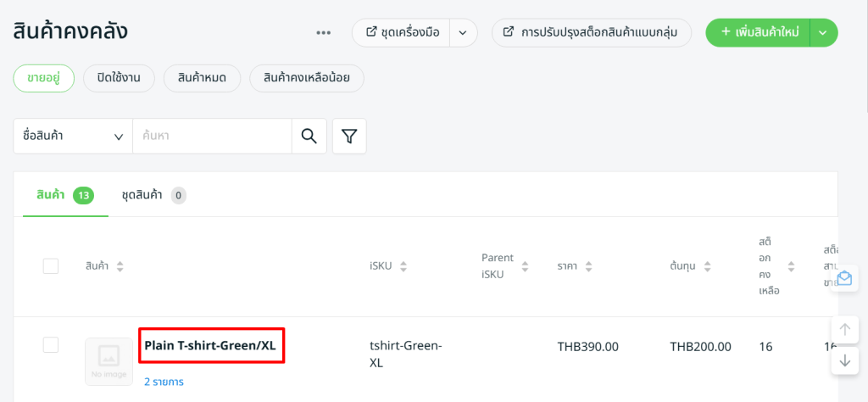Toggle the select-all header checkbox
Screen dimensions: 868x402
[51, 266]
